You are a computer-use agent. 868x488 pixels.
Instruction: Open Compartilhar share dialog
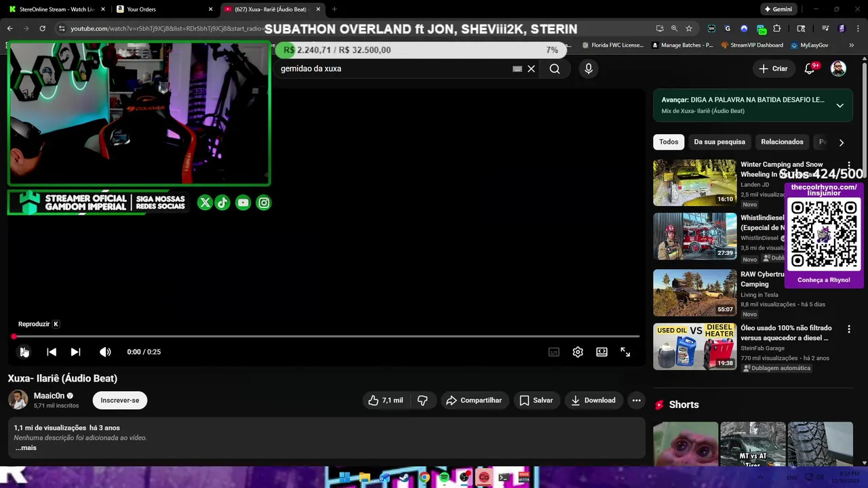474,401
